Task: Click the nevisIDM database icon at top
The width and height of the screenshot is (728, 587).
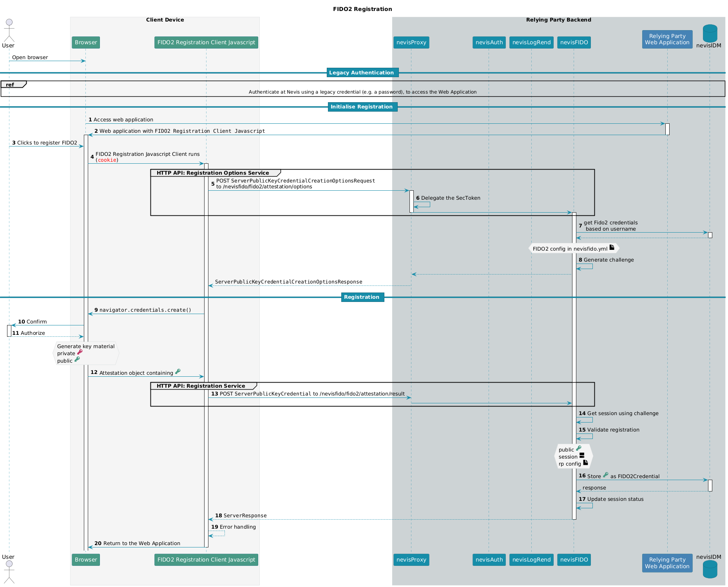Action: coord(710,33)
